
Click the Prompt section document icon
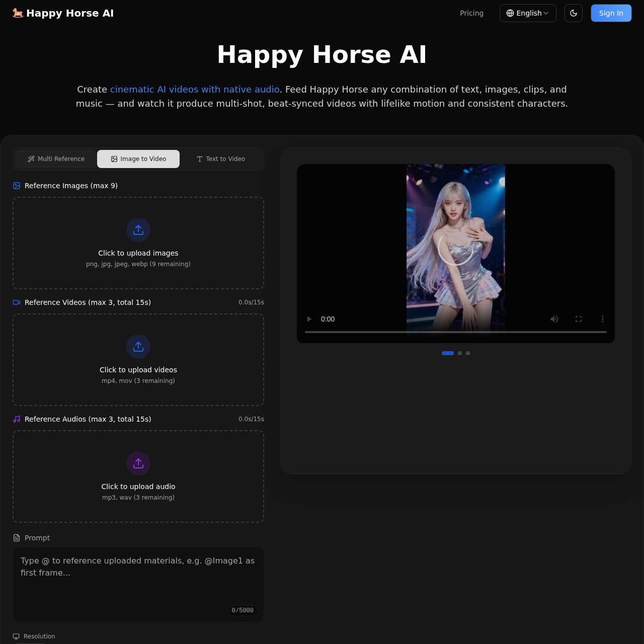click(x=17, y=538)
